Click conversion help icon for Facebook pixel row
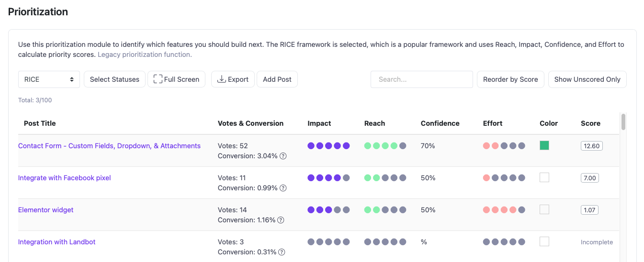This screenshot has height=262, width=644. click(x=283, y=188)
